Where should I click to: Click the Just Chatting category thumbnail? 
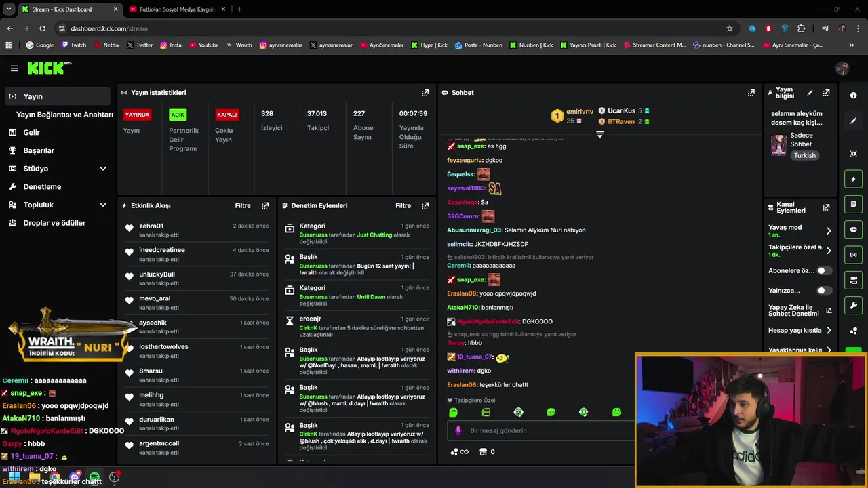(x=778, y=145)
